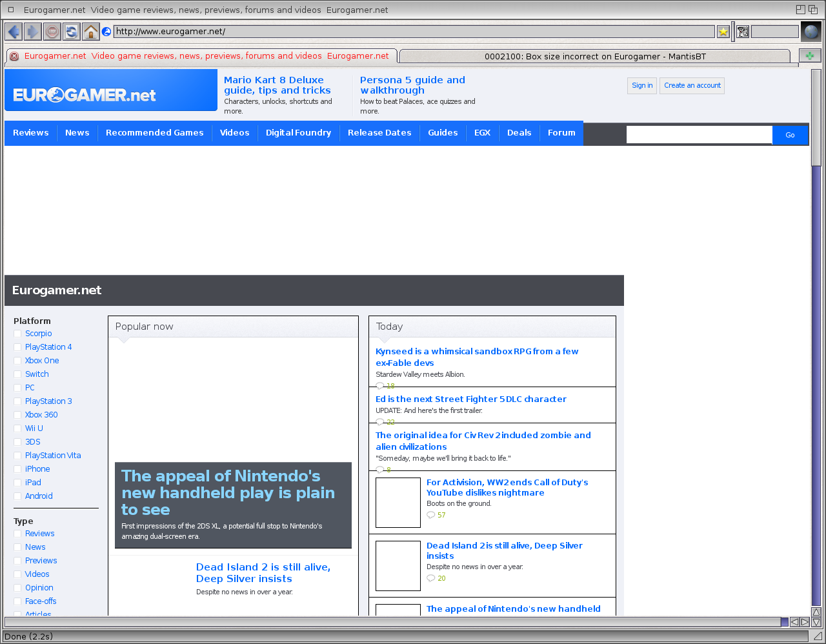Go back with the left arrow button

point(14,31)
